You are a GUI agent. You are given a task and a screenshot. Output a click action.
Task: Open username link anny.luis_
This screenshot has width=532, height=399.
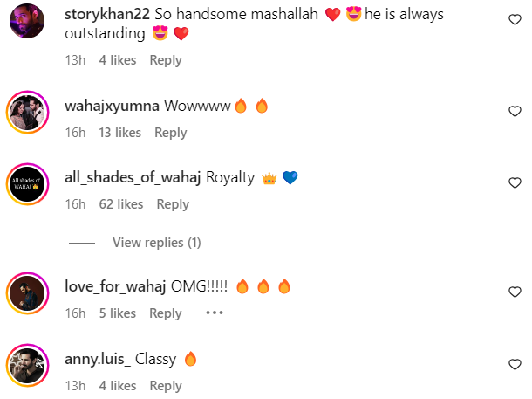[x=98, y=359]
